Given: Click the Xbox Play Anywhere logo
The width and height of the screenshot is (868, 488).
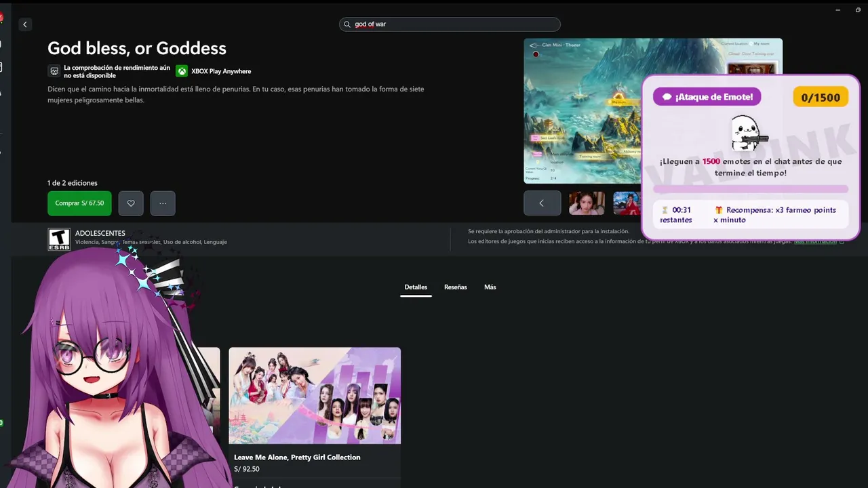Looking at the screenshot, I should coord(182,71).
